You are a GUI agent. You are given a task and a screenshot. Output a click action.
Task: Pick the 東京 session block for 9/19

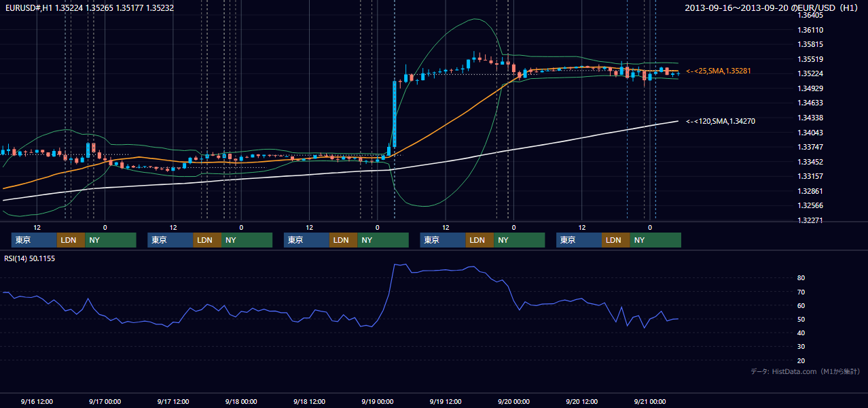point(443,240)
